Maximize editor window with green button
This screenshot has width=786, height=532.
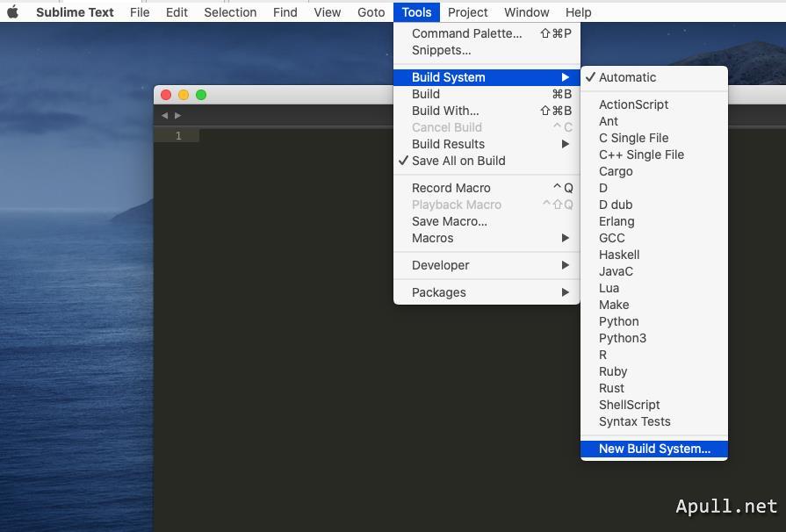(x=201, y=95)
